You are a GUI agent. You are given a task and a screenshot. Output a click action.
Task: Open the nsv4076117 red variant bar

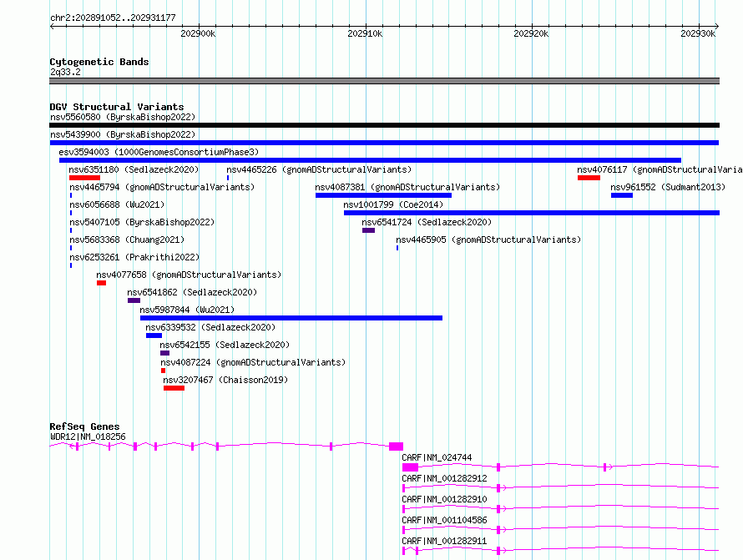(589, 178)
